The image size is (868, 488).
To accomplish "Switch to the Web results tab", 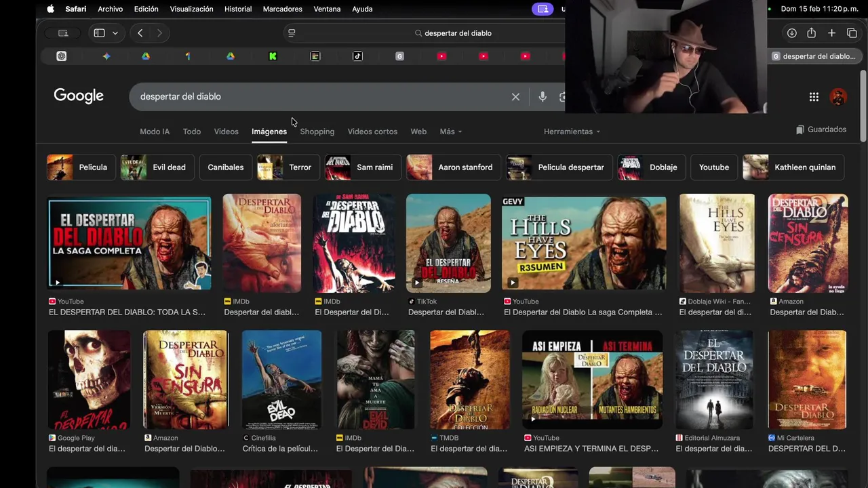I will point(418,131).
